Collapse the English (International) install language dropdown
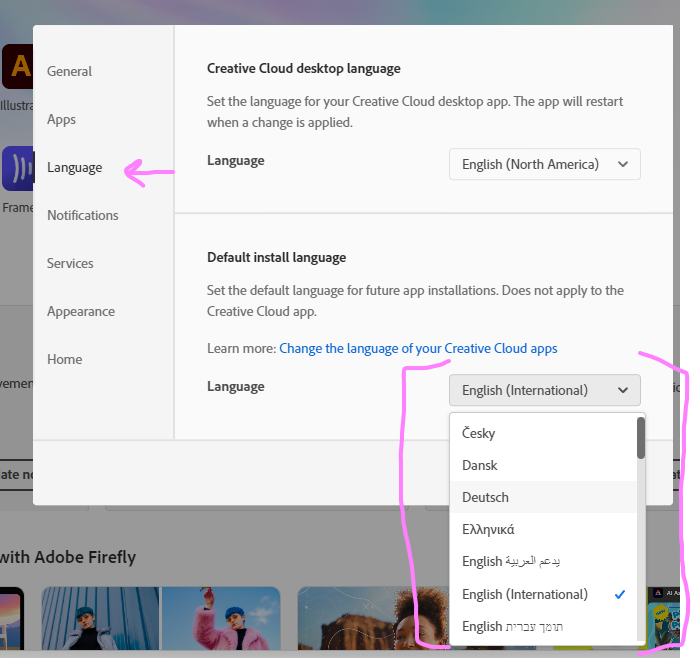The width and height of the screenshot is (691, 658). (545, 390)
